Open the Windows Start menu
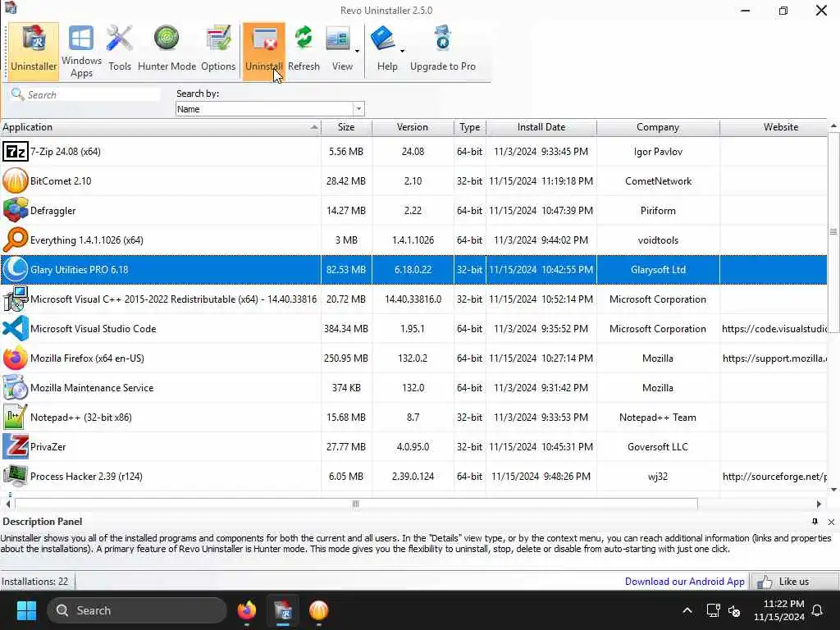 [x=26, y=610]
